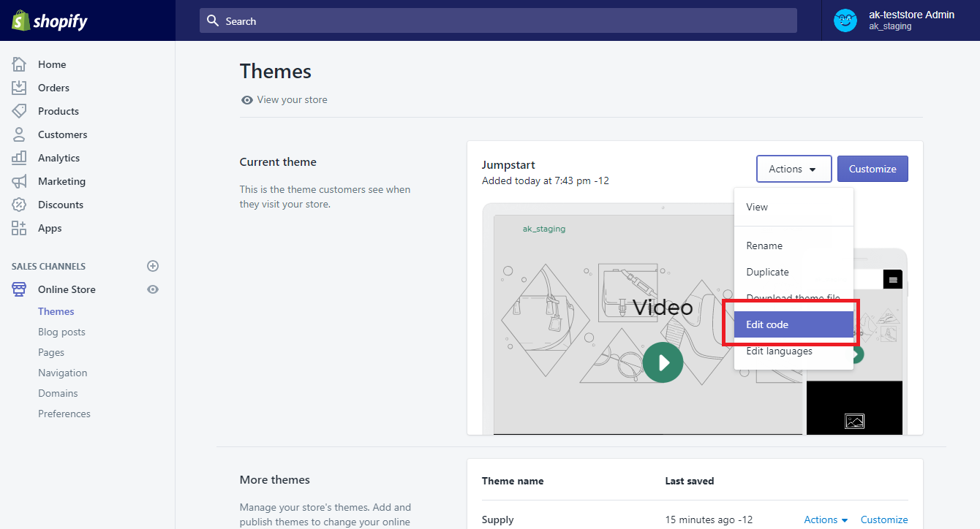Image resolution: width=980 pixels, height=529 pixels.
Task: Click the Home house icon
Action: (19, 64)
